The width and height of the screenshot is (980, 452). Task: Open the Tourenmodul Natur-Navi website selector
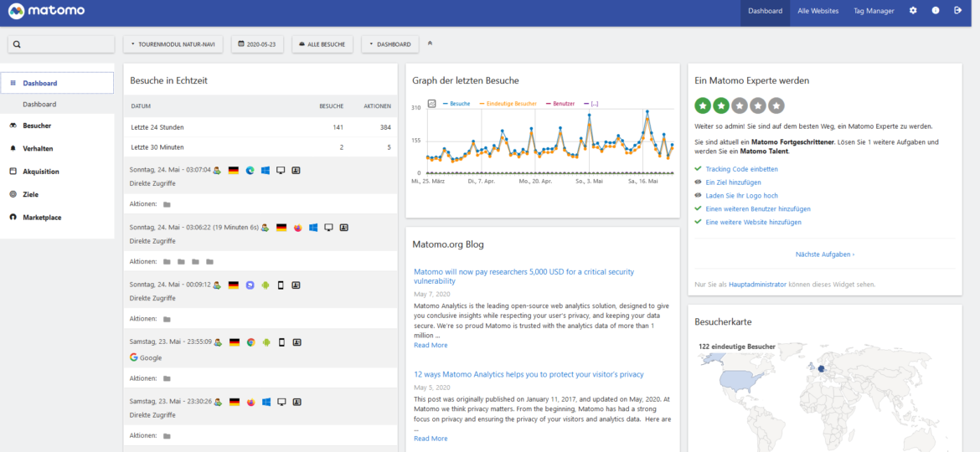tap(173, 44)
